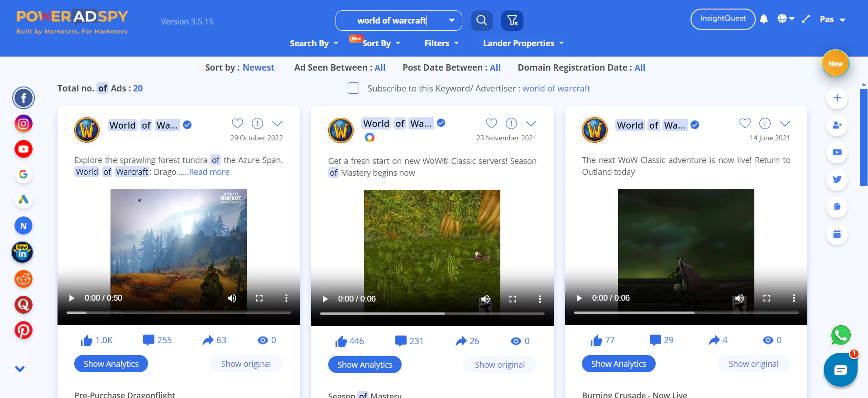Open the Lander Properties menu
This screenshot has width=868, height=398.
tap(523, 43)
